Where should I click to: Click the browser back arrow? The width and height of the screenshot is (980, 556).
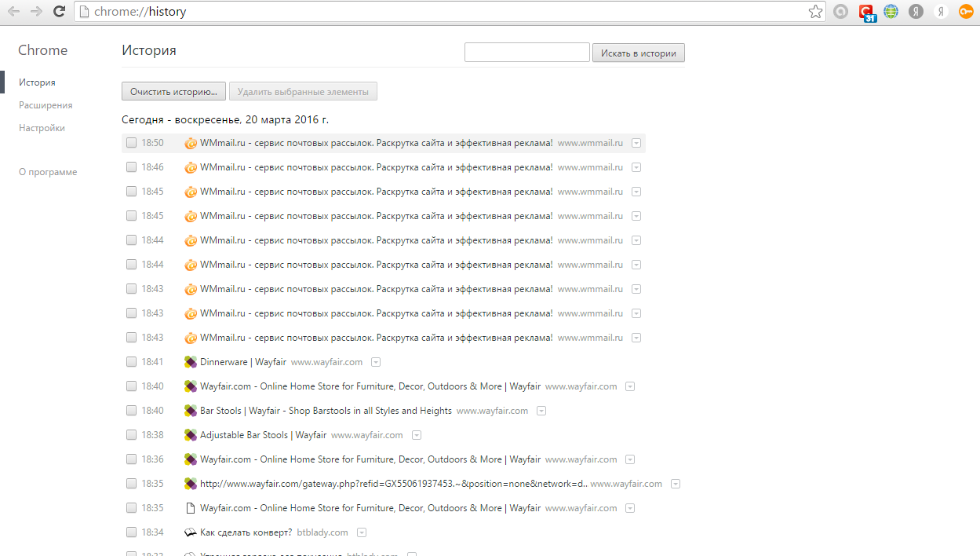[x=13, y=12]
